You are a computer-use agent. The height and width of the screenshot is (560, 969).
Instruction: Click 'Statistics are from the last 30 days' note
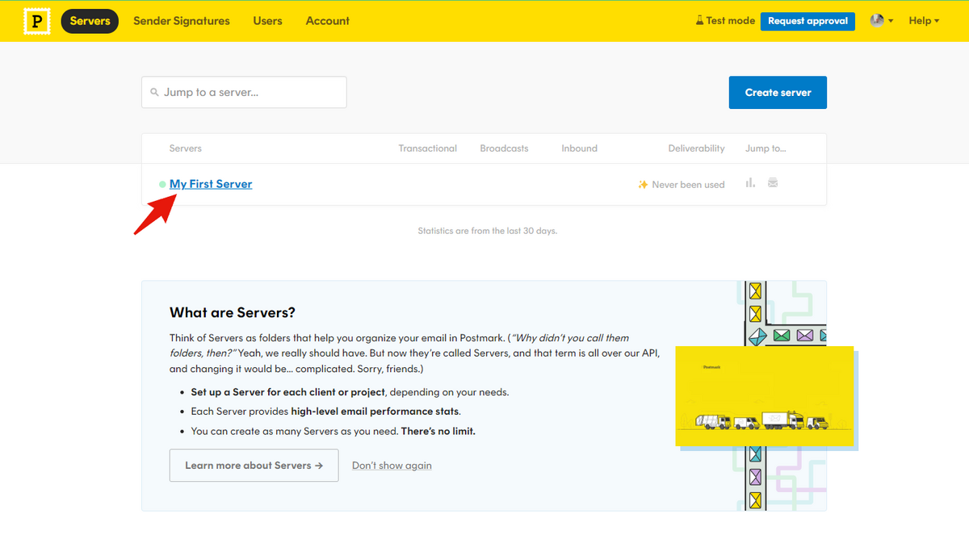(x=487, y=231)
